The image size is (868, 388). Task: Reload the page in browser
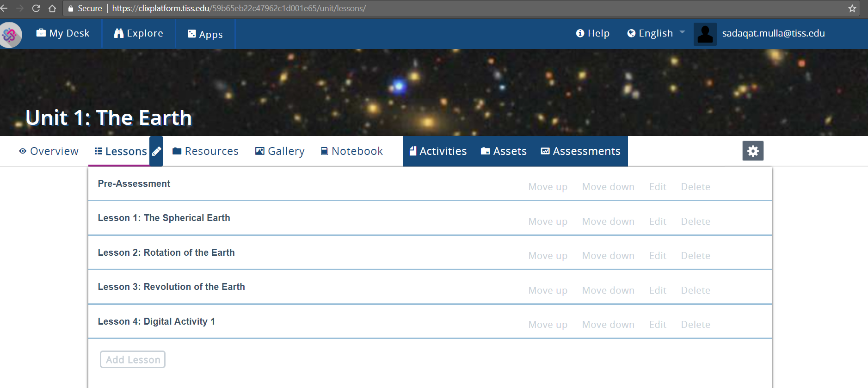click(36, 8)
